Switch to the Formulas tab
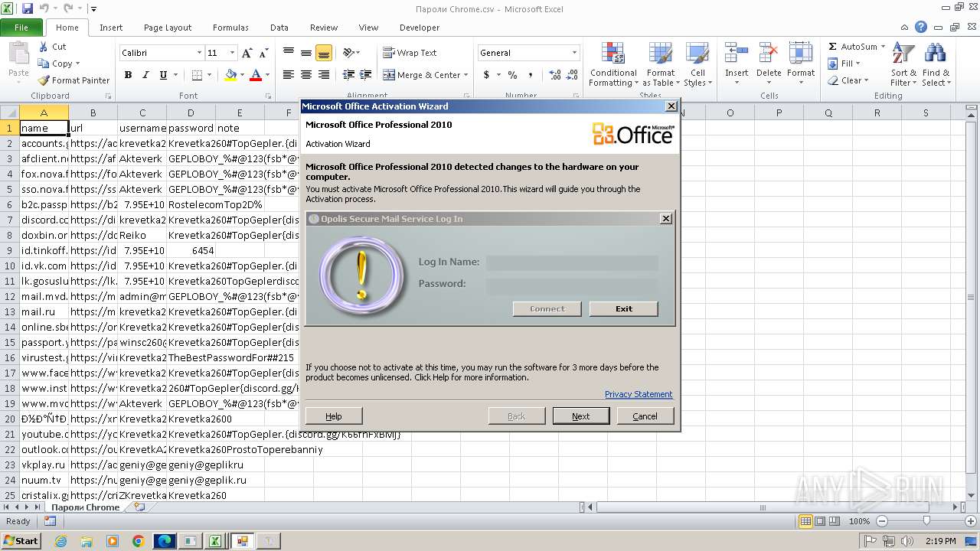 point(230,28)
